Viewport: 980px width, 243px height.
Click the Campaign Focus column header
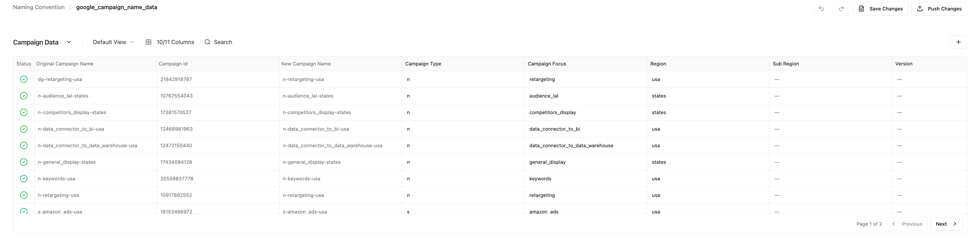[547, 64]
